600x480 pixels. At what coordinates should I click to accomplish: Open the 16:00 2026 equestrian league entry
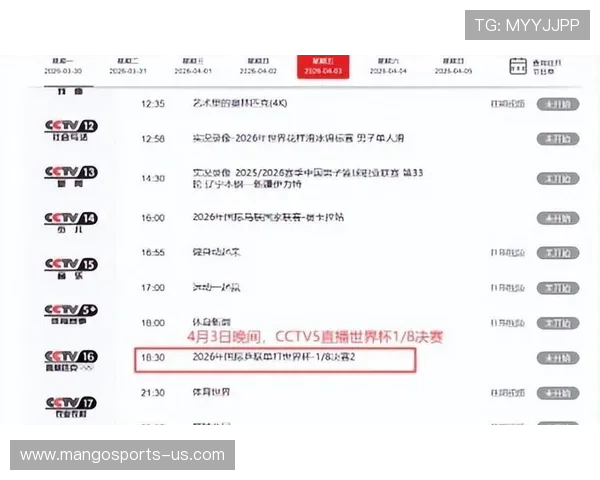tap(268, 217)
